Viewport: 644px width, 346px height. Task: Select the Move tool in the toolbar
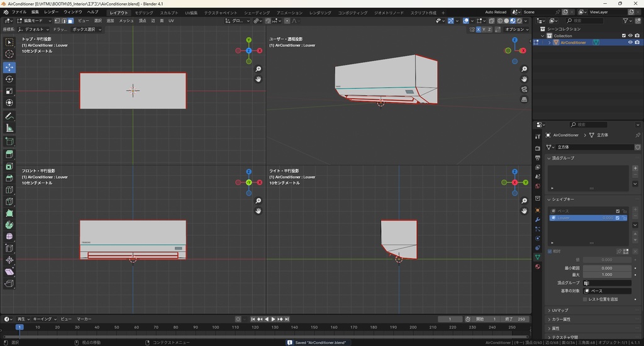[x=9, y=67]
